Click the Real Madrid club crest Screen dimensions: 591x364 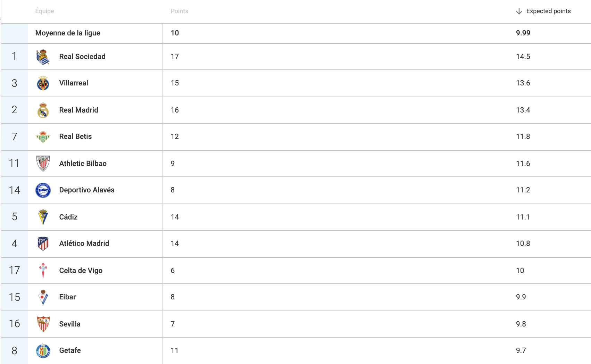[43, 110]
